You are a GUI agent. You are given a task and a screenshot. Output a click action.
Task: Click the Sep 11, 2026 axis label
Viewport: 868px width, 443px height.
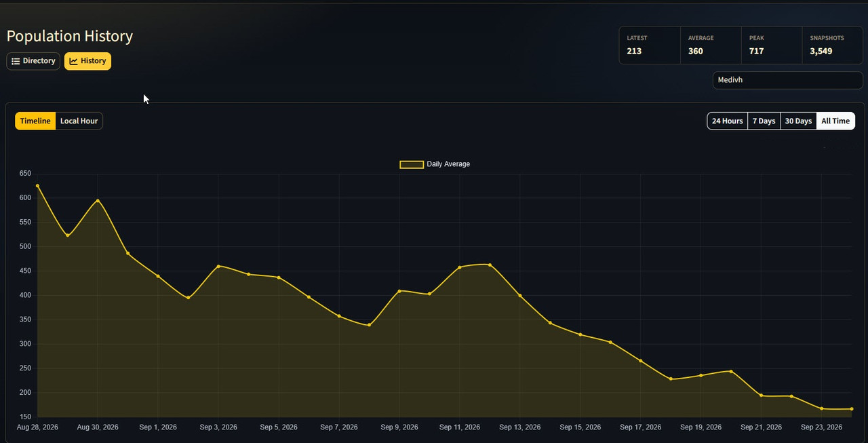pyautogui.click(x=460, y=427)
